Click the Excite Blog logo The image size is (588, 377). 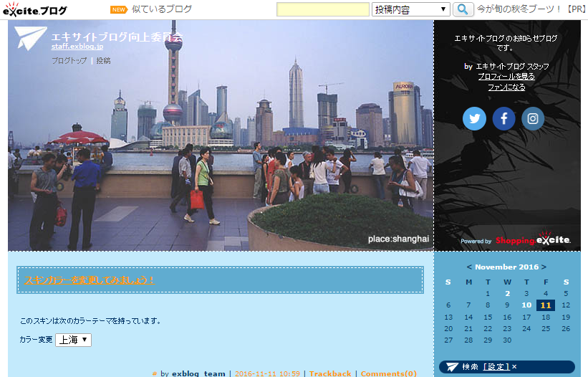(x=35, y=9)
